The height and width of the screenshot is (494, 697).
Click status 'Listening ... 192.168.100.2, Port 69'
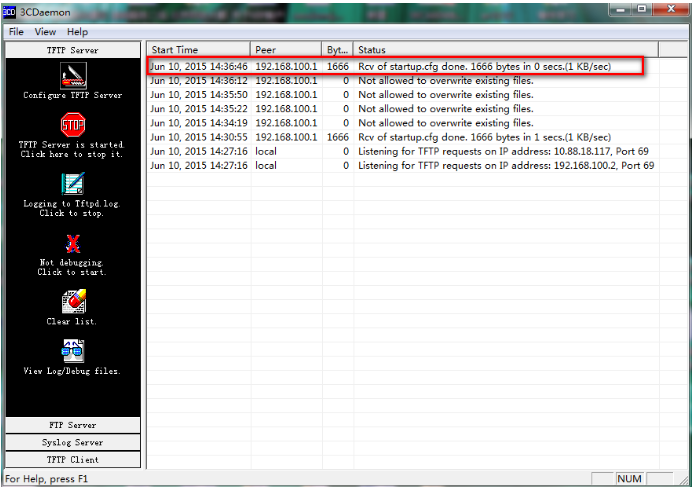pyautogui.click(x=506, y=166)
